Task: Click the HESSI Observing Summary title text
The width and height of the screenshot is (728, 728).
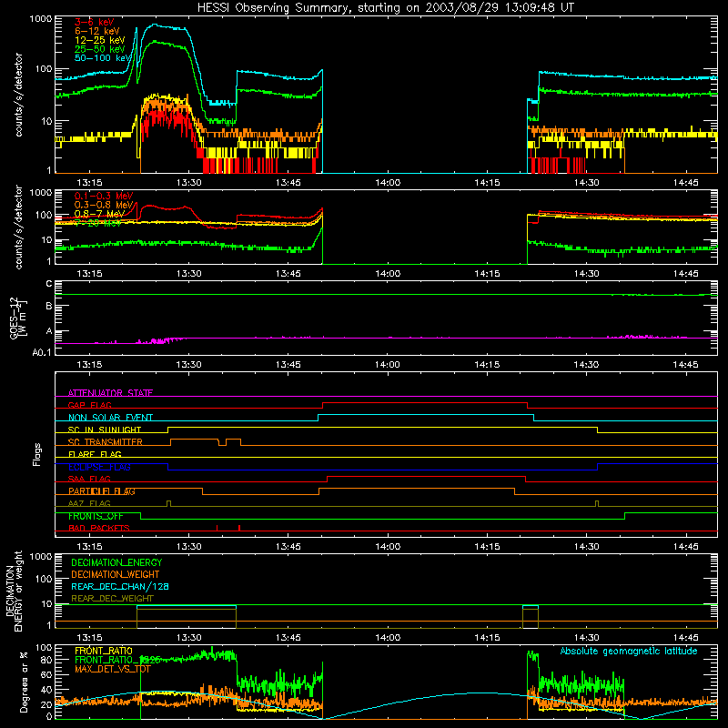Action: (x=386, y=8)
